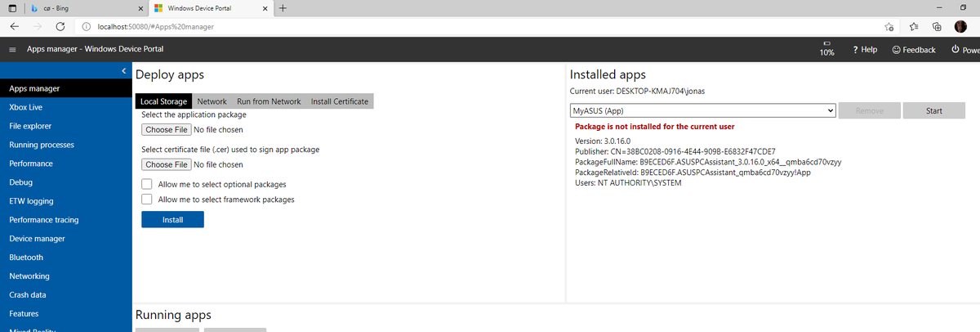
Task: Collapse the sidebar with the chevron arrow
Action: point(123,71)
